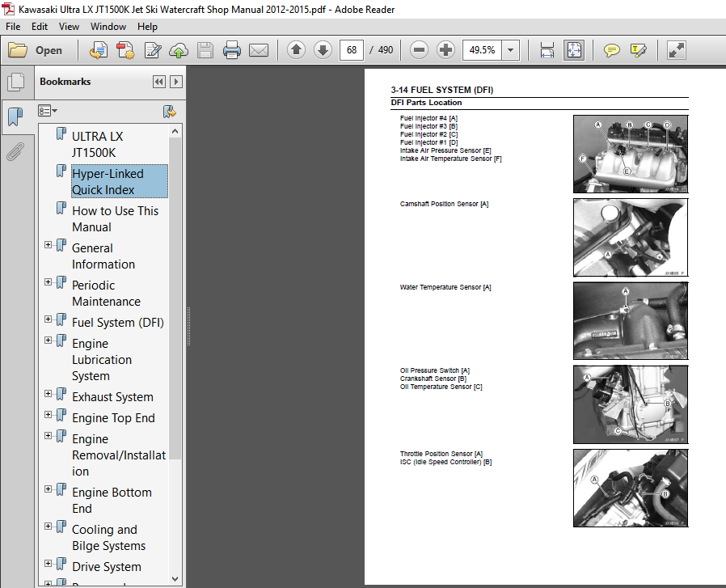Expand the General Information bookmark
Screen dimensions: 726x588
coord(49,244)
